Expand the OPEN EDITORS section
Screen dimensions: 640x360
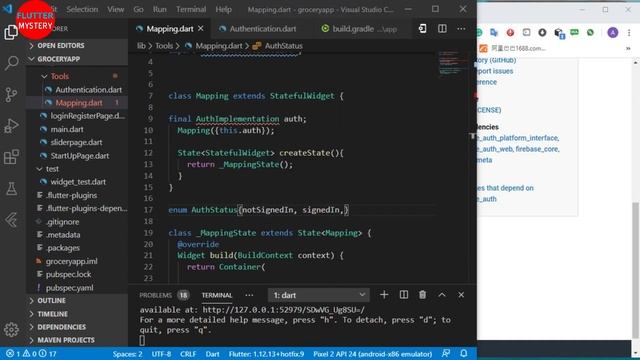coord(77,46)
